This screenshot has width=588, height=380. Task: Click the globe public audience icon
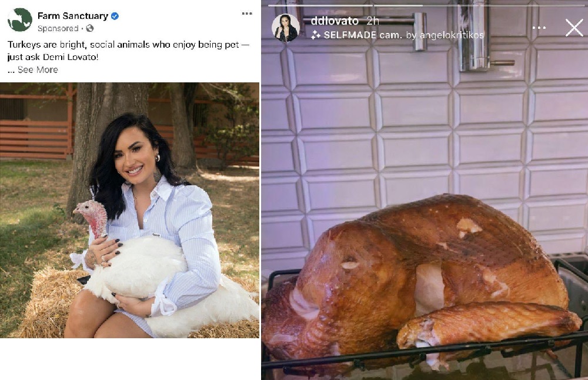(x=89, y=28)
